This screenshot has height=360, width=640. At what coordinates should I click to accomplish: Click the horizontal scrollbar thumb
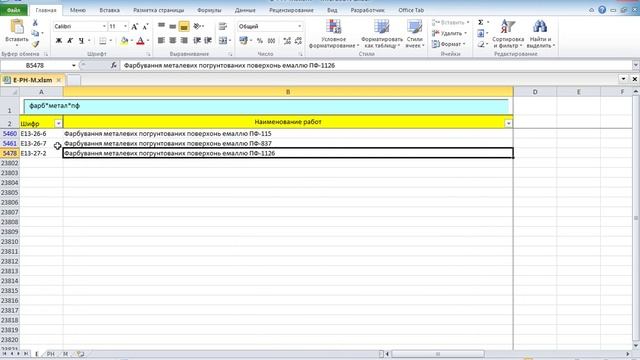(438, 354)
